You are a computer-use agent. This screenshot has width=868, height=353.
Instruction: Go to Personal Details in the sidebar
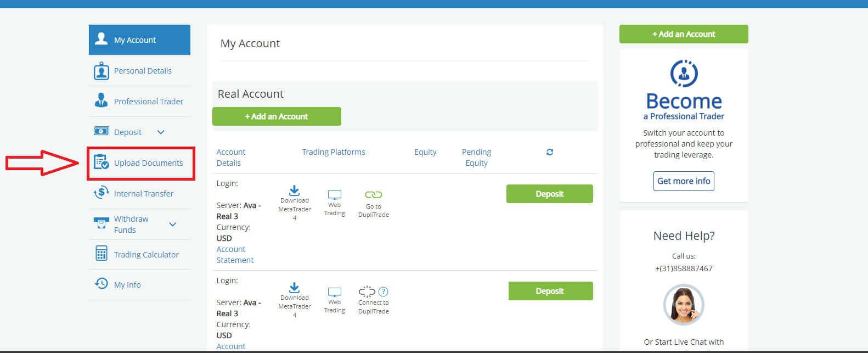tap(142, 71)
